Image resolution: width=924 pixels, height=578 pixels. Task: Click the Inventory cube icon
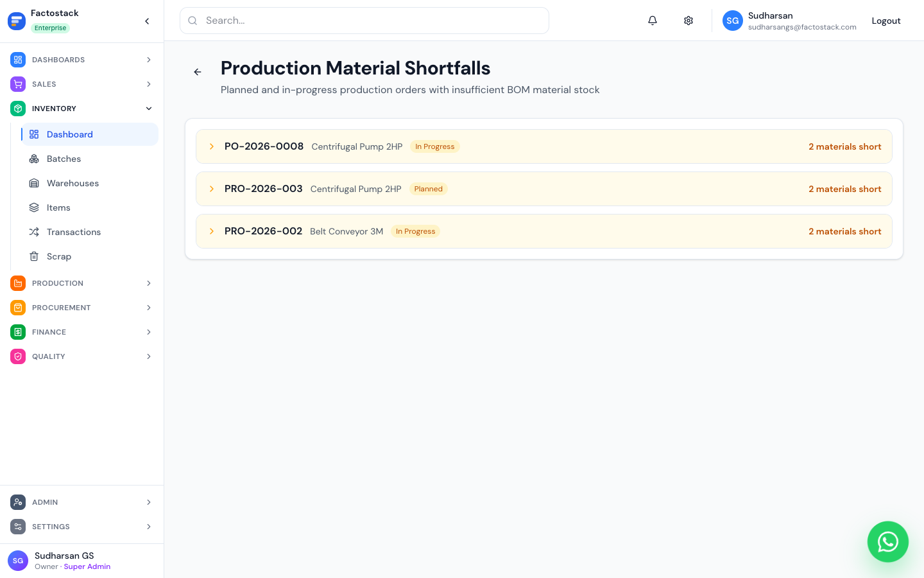click(18, 109)
